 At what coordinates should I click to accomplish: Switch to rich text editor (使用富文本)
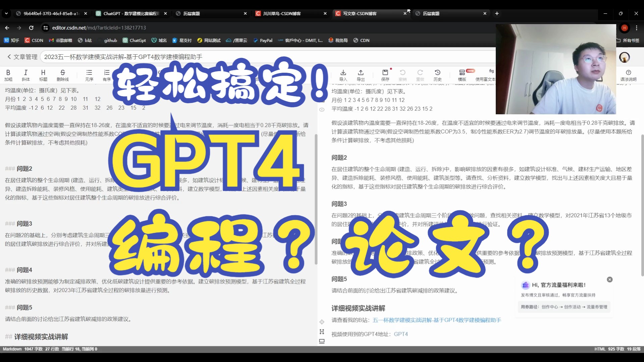pyautogui.click(x=485, y=75)
